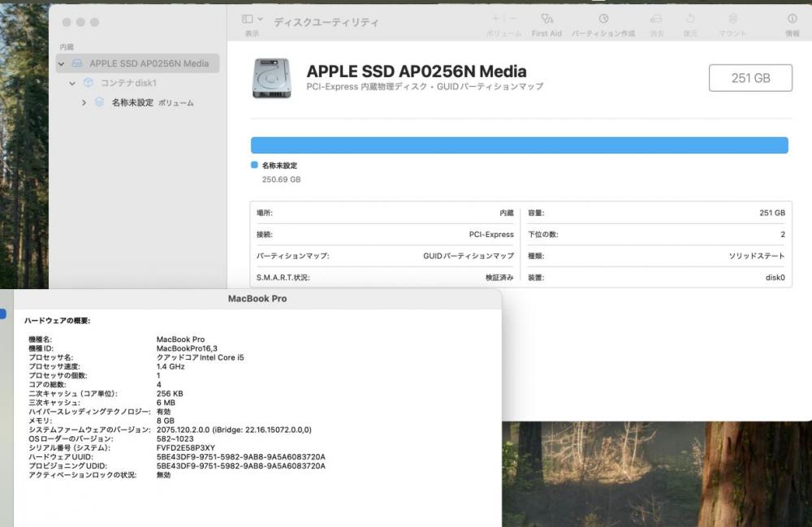Toggle the sidebar view icon in Disk Utility toolbar
Screen dimensions: 812x527
click(x=248, y=19)
